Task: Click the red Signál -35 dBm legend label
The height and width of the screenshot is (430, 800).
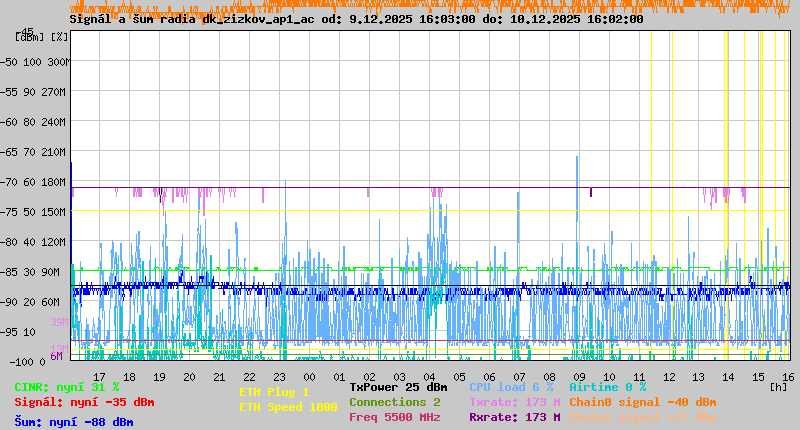Action: [x=84, y=402]
